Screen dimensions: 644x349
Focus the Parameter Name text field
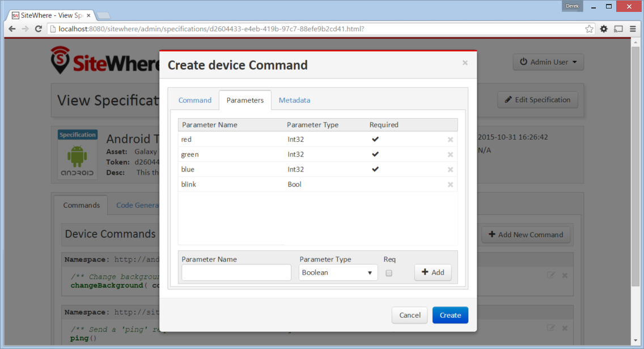236,272
